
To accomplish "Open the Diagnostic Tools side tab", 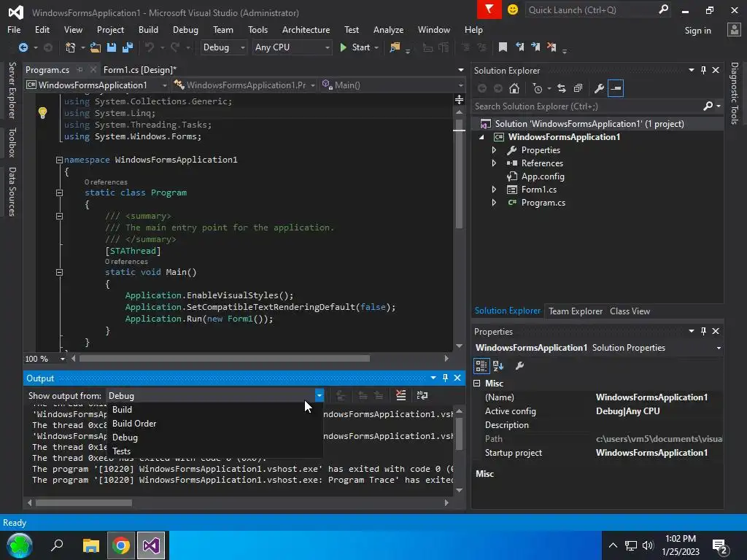I will click(x=734, y=93).
